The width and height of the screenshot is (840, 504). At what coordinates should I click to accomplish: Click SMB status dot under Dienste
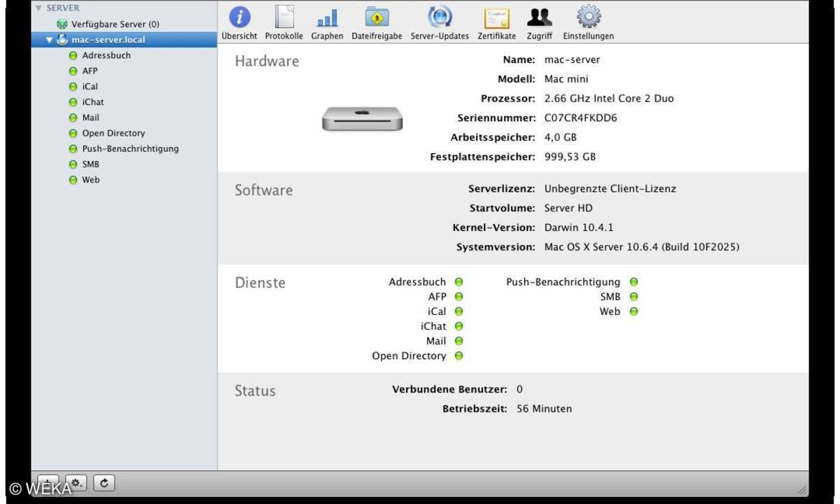(633, 297)
